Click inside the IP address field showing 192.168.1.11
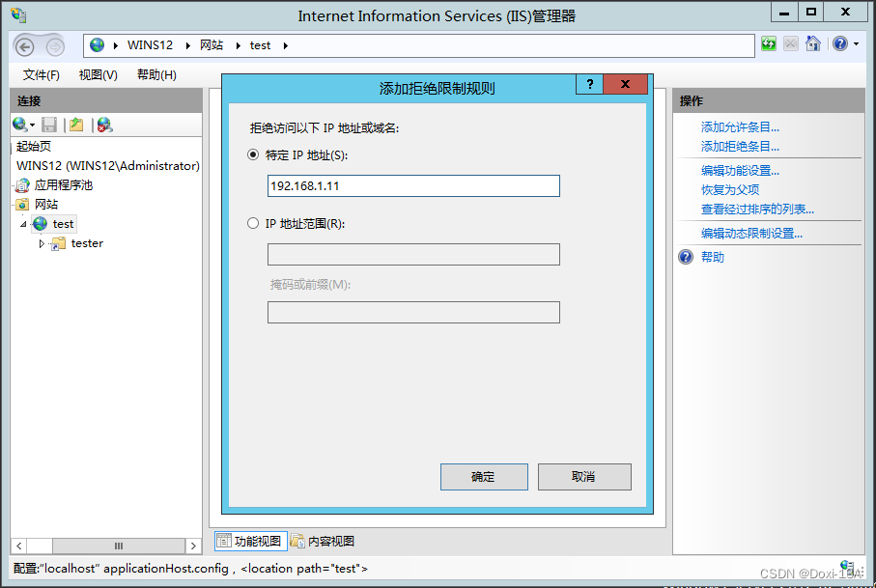This screenshot has width=876, height=588. coord(413,185)
